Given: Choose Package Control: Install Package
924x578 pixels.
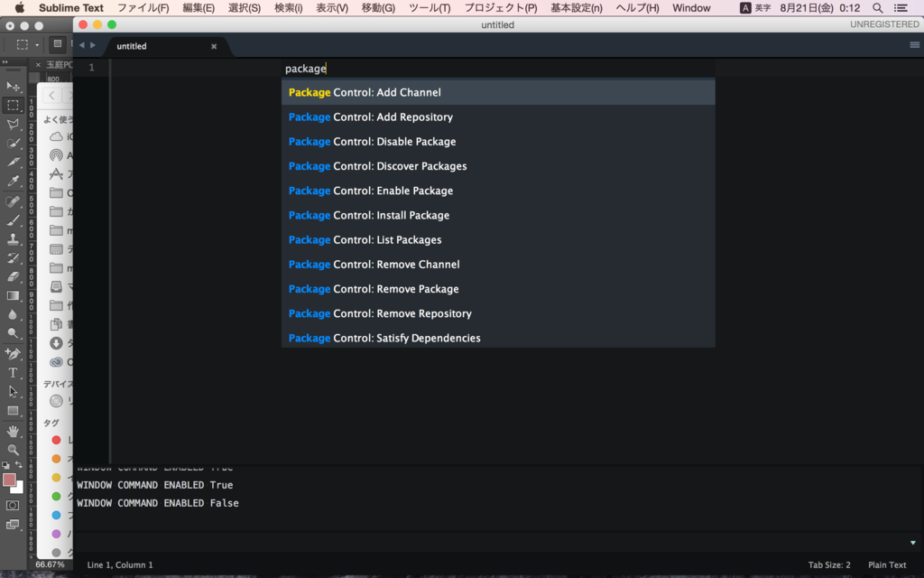Looking at the screenshot, I should (x=498, y=215).
